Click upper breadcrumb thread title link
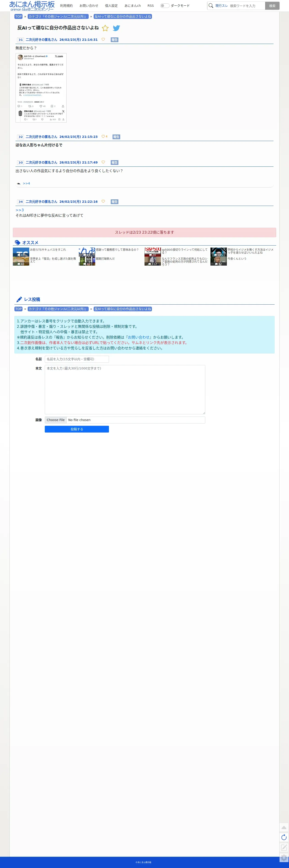Viewport: 289px width, 868px height. (123, 16)
